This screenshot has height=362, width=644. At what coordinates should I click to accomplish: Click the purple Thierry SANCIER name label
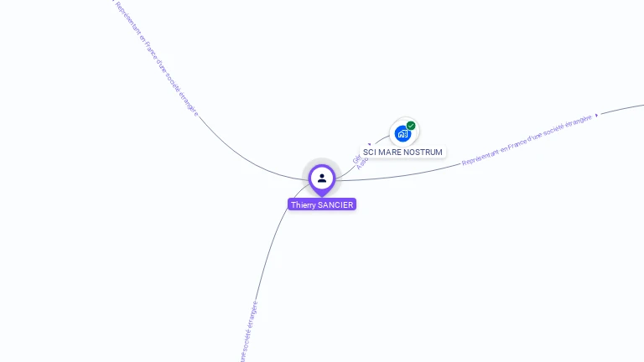(322, 204)
